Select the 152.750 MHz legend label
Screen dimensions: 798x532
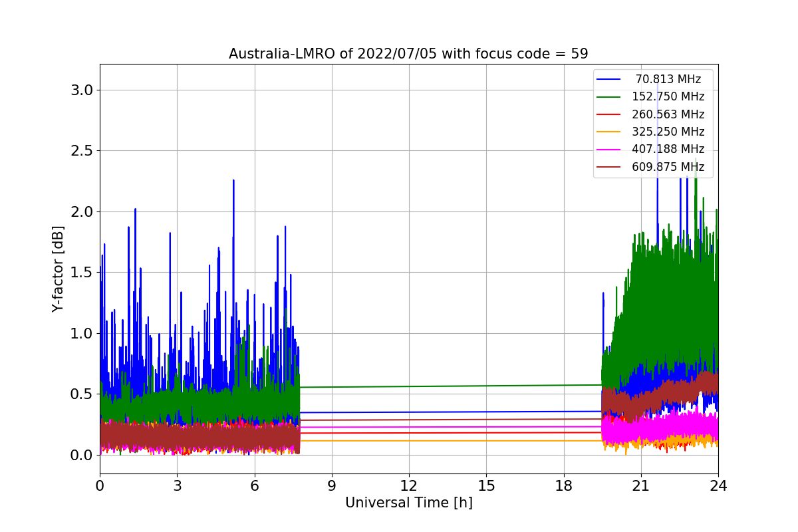[668, 96]
